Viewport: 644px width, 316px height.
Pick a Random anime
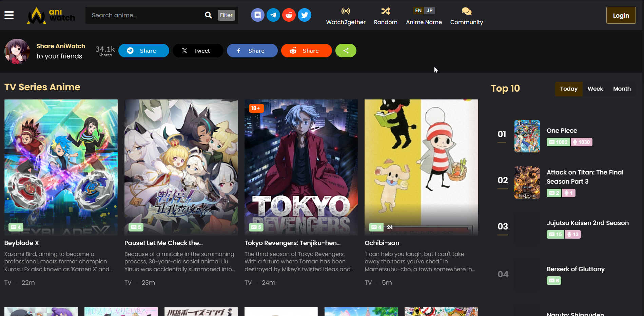[x=386, y=16]
